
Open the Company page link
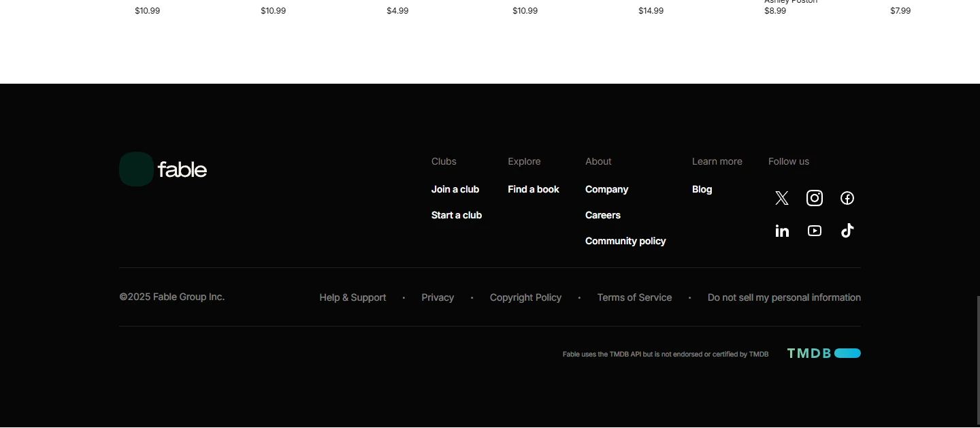pyautogui.click(x=606, y=189)
